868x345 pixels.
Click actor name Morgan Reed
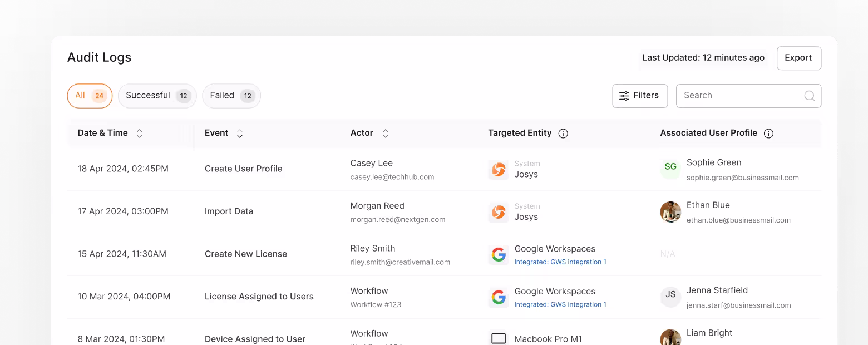(x=377, y=206)
